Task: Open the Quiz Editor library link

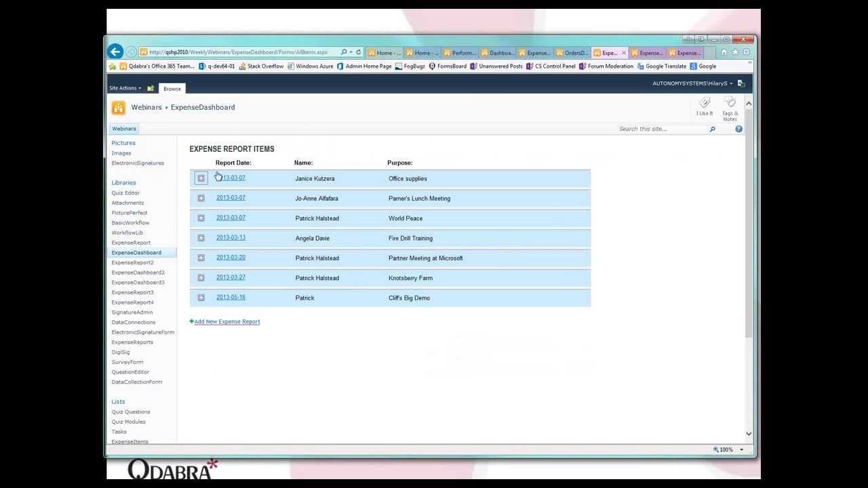Action: tap(125, 193)
